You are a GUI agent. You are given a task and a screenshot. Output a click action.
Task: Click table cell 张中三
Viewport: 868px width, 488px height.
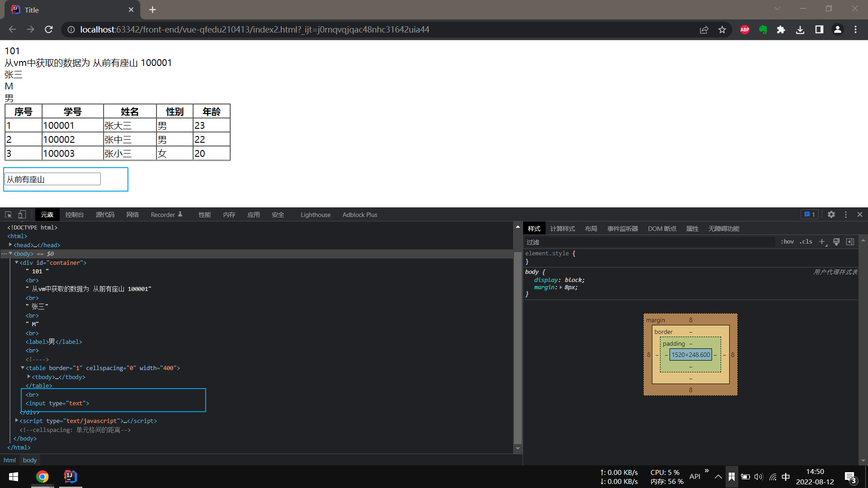130,139
